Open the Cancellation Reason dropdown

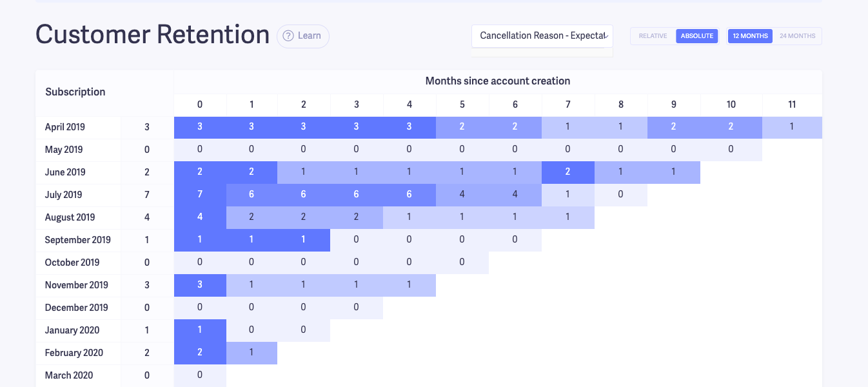[x=542, y=36]
